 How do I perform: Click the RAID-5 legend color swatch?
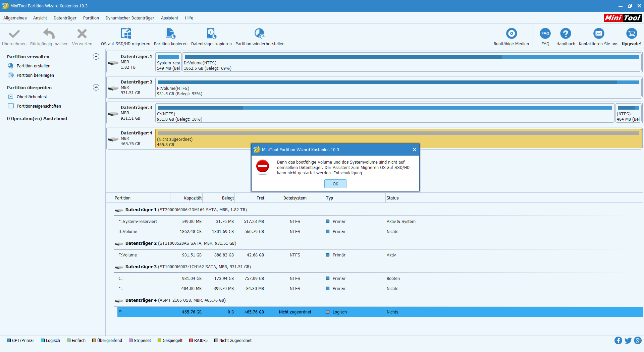[x=191, y=341]
